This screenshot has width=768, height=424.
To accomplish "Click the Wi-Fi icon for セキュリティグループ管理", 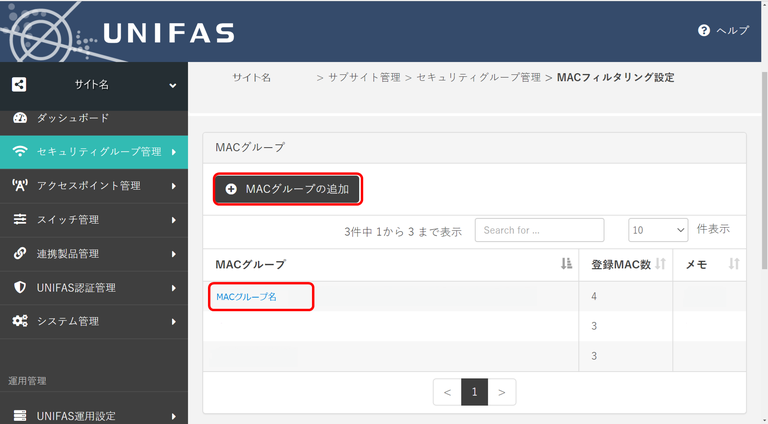I will tap(20, 152).
